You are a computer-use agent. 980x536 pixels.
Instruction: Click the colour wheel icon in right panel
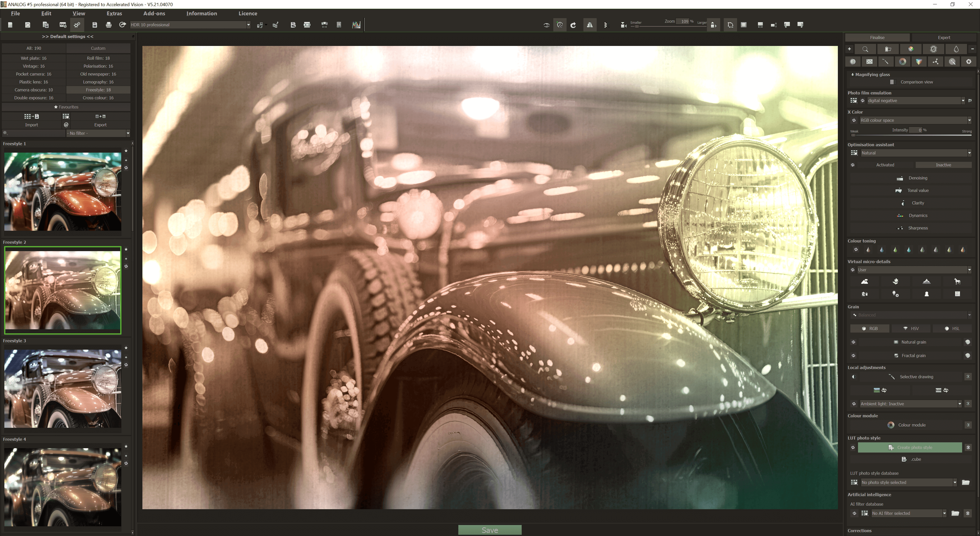(902, 62)
